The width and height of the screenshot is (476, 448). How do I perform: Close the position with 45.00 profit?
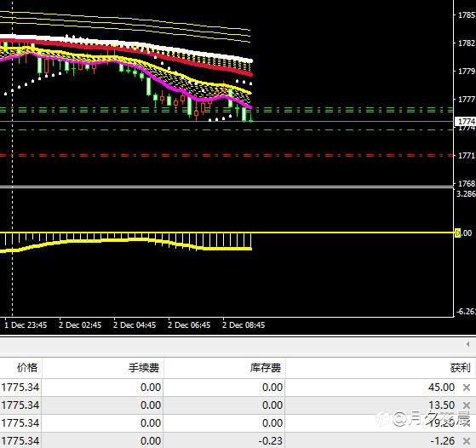click(x=467, y=388)
